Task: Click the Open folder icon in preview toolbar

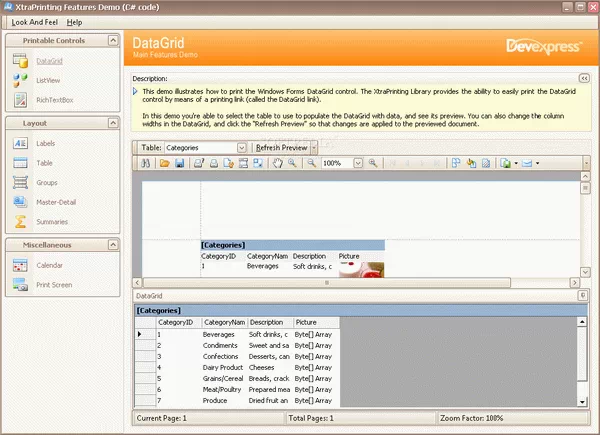Action: [165, 163]
